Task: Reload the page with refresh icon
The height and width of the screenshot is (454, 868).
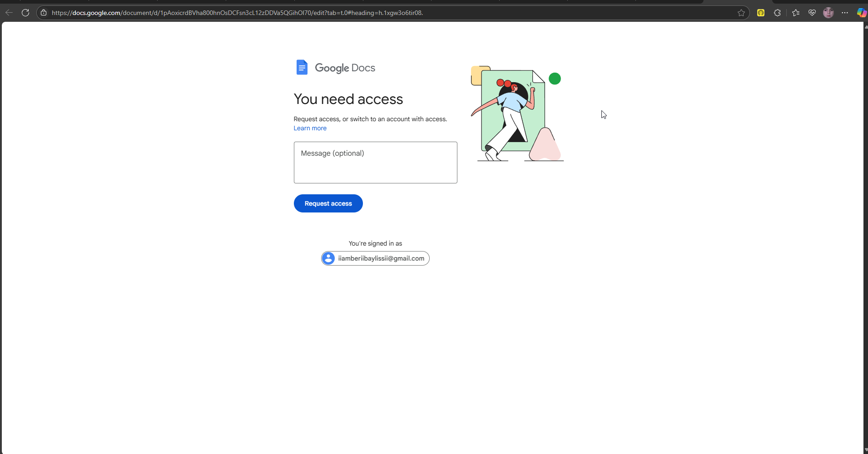Action: click(x=25, y=13)
